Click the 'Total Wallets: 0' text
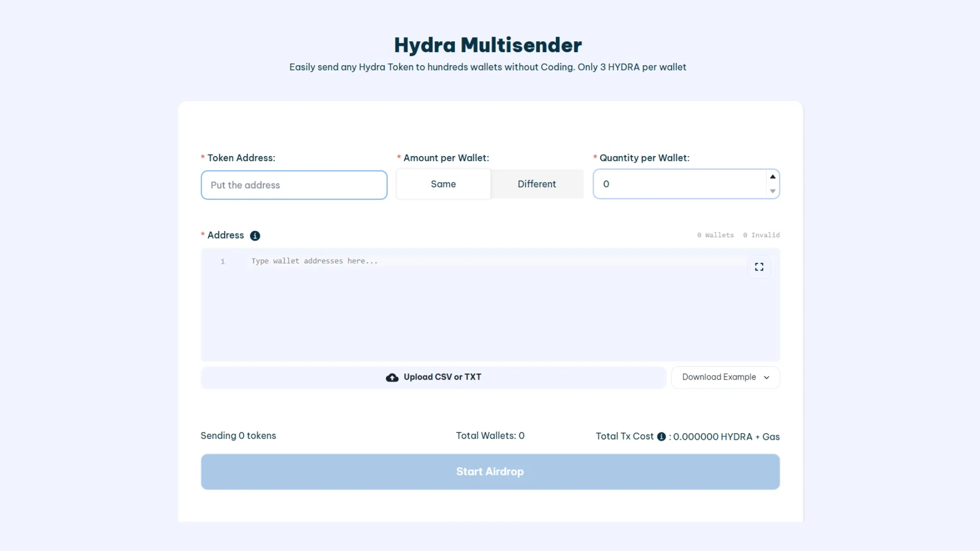This screenshot has height=551, width=980. [490, 436]
